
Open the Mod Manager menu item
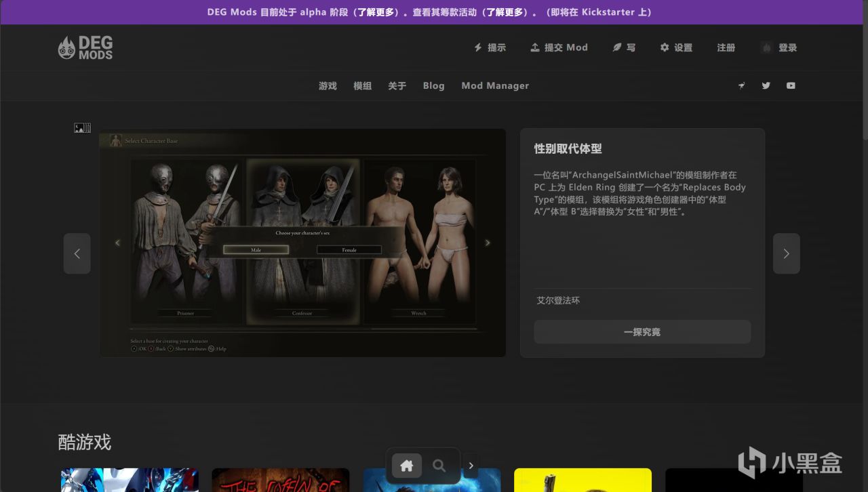click(x=495, y=85)
